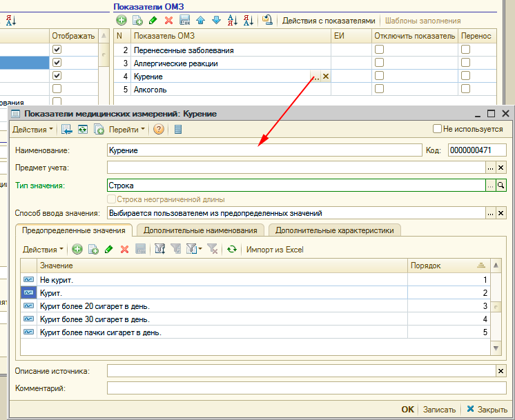Check Отключить показатель for Перенесенные заболевания

coord(379,50)
